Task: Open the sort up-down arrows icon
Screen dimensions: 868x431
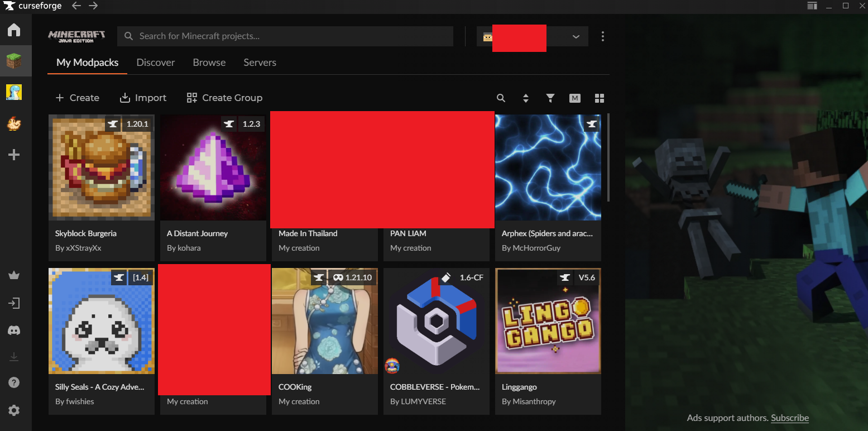Action: (x=525, y=98)
